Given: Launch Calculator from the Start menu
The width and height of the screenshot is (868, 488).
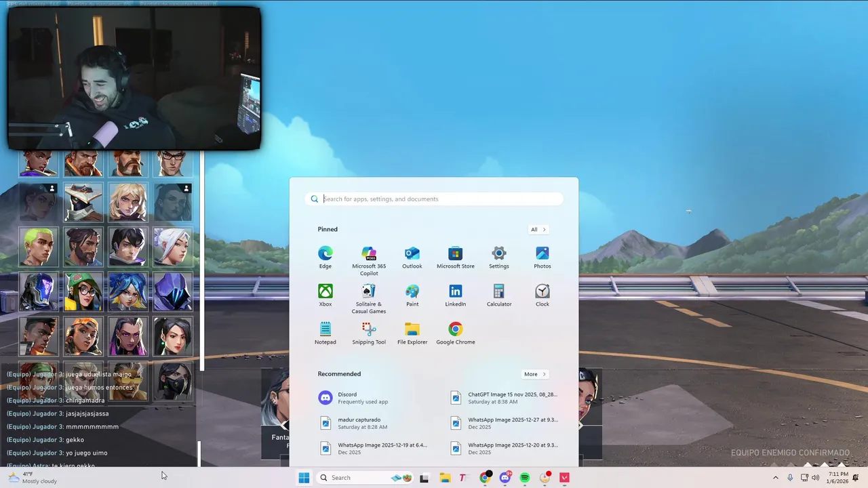Looking at the screenshot, I should [x=499, y=295].
